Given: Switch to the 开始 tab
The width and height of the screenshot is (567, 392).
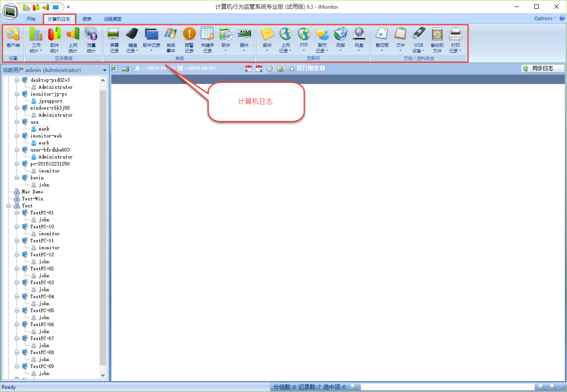Looking at the screenshot, I should point(31,19).
